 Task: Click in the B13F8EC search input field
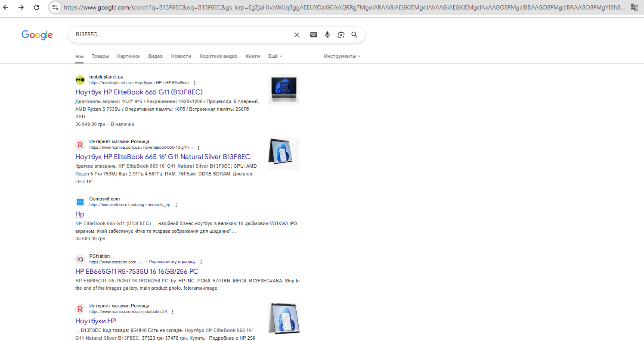181,35
